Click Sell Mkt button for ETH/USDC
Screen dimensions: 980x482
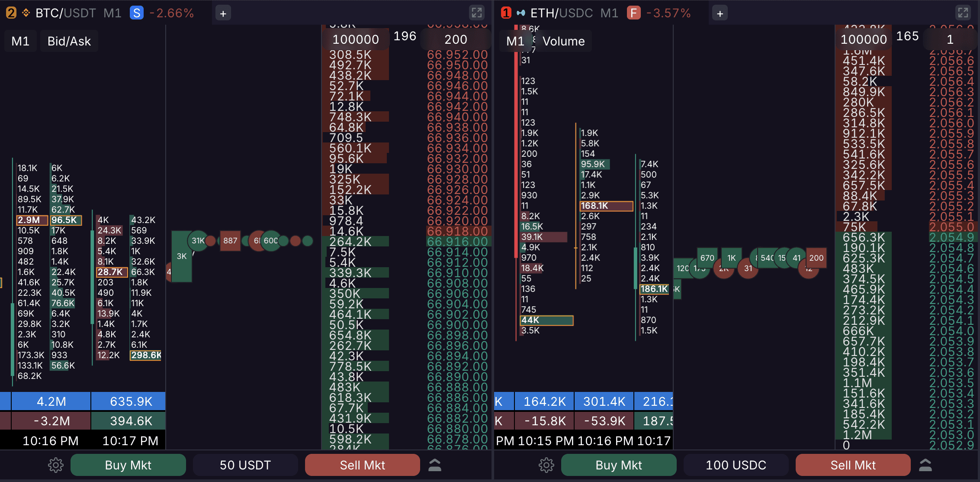853,465
